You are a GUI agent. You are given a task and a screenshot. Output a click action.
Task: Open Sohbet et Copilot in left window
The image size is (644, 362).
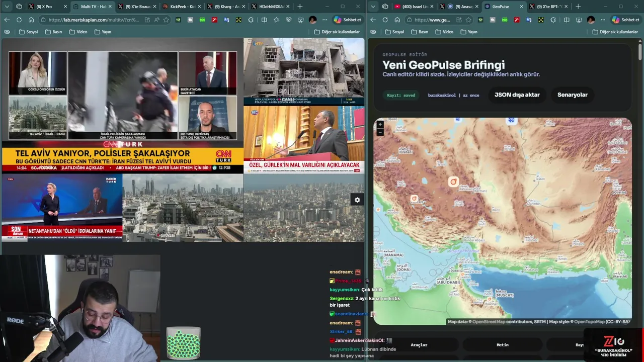[x=347, y=20]
